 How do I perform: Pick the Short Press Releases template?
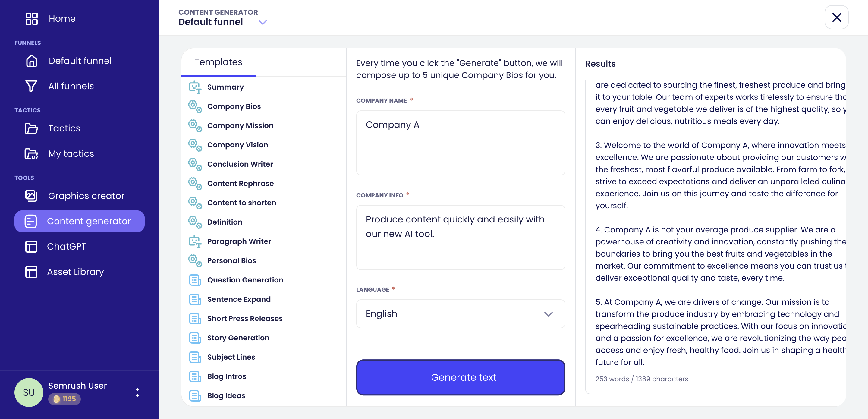point(245,319)
